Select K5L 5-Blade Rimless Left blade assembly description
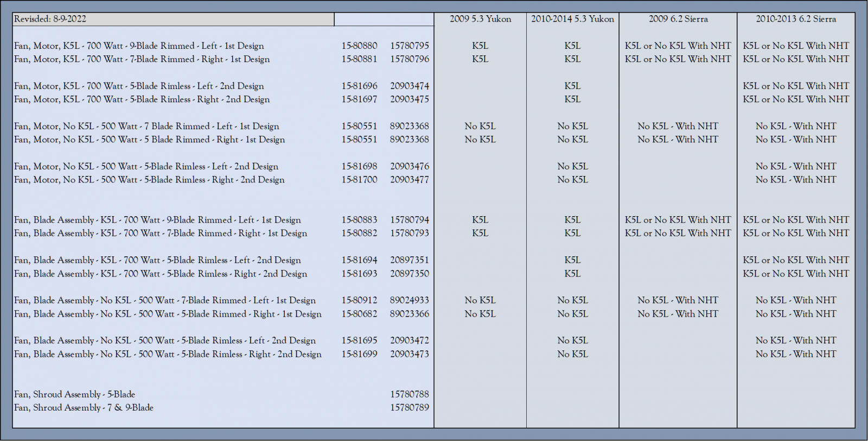868x441 pixels. (x=157, y=260)
